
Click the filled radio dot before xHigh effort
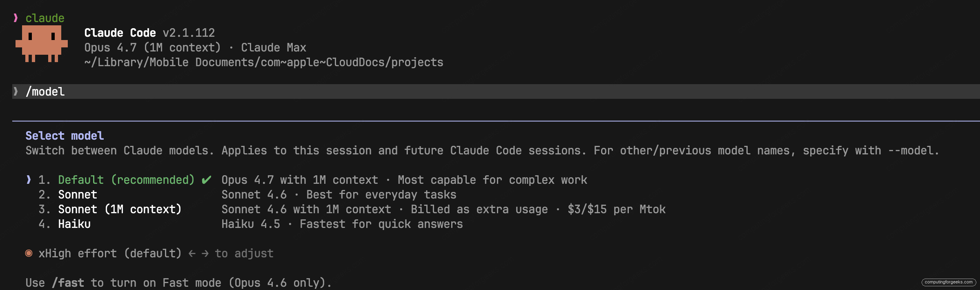click(28, 253)
